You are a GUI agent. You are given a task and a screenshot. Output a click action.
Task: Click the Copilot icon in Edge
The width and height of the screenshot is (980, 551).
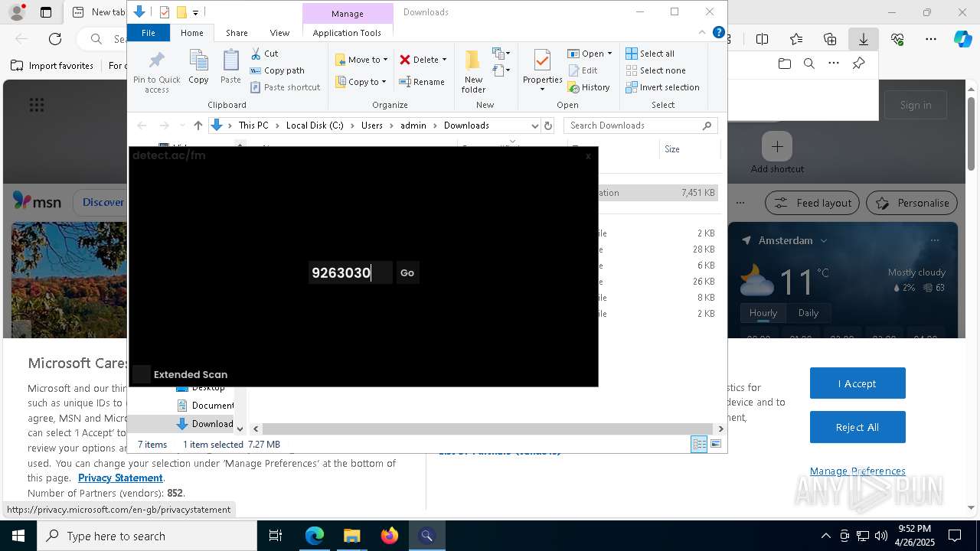pos(962,39)
